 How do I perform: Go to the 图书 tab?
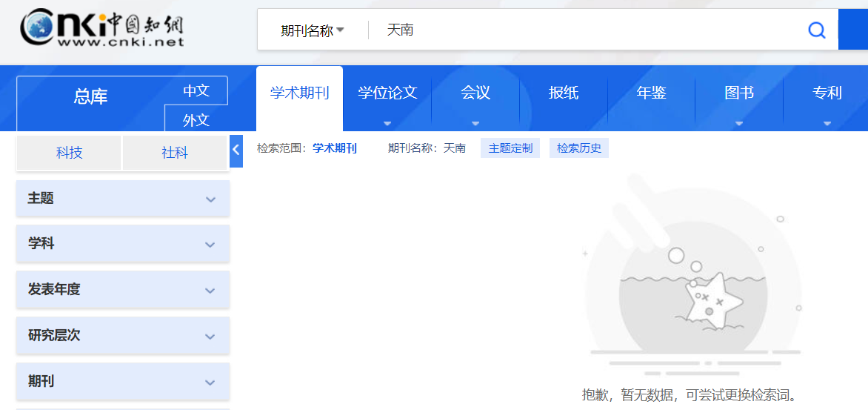click(x=738, y=93)
